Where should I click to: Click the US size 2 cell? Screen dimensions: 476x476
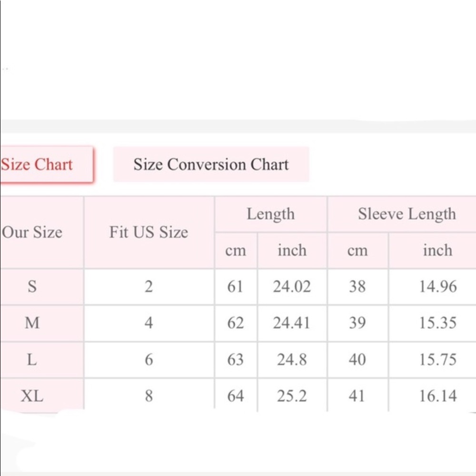click(149, 287)
